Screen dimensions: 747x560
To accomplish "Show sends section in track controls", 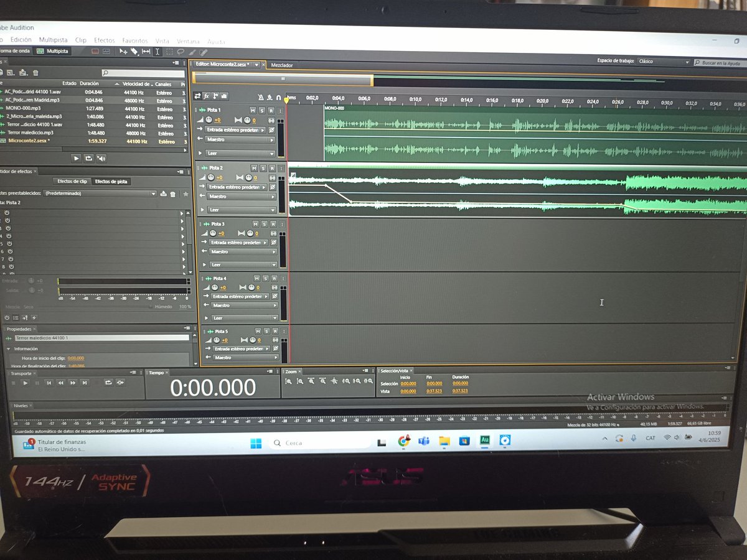I will [x=215, y=96].
